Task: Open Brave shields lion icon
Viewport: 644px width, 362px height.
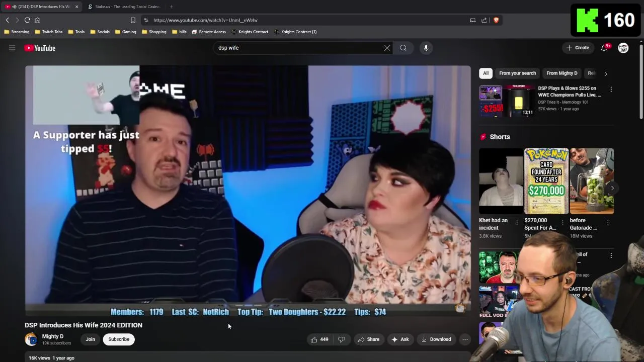Action: (x=496, y=20)
